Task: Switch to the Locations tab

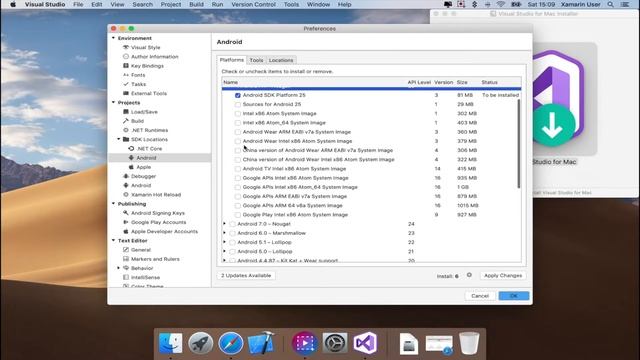Action: click(x=281, y=60)
